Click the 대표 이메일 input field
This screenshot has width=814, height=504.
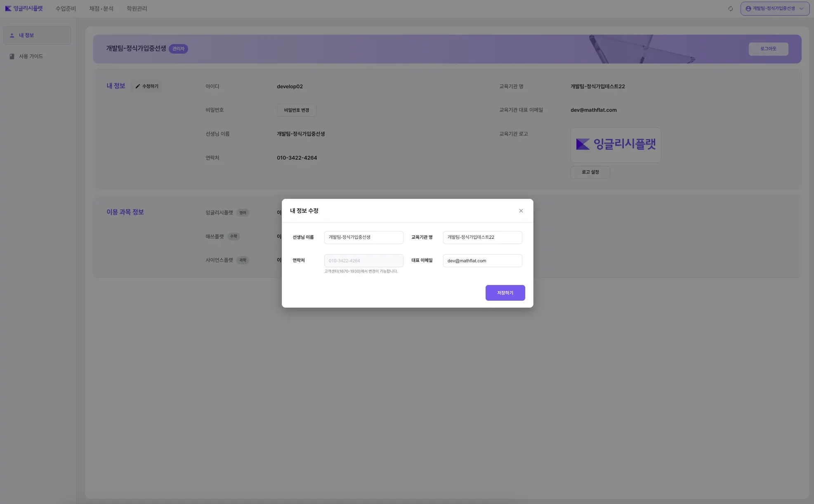tap(482, 261)
